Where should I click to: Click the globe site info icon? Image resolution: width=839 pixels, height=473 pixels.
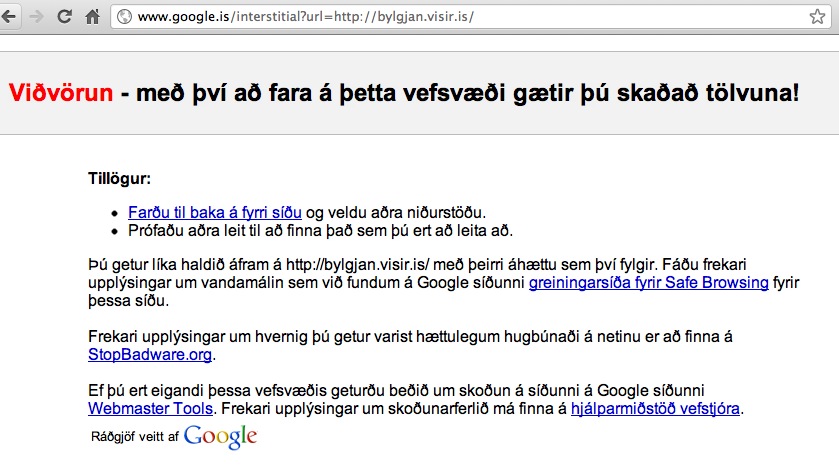point(124,16)
